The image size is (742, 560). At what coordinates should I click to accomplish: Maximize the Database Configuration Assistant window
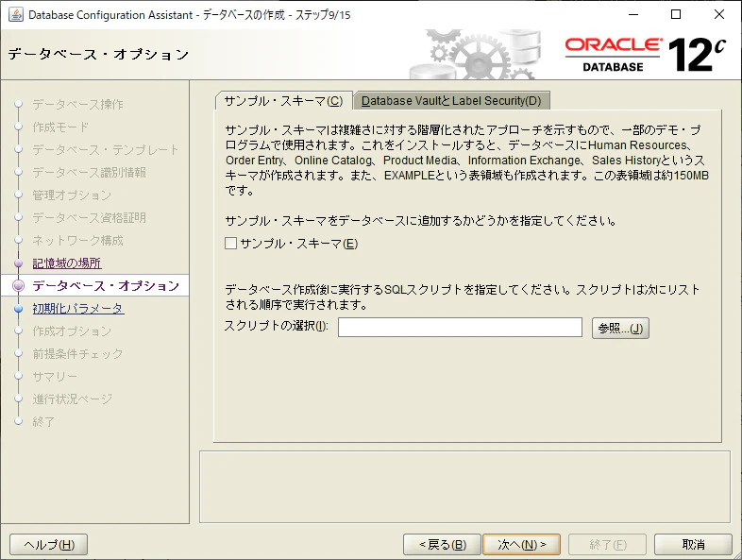point(676,15)
